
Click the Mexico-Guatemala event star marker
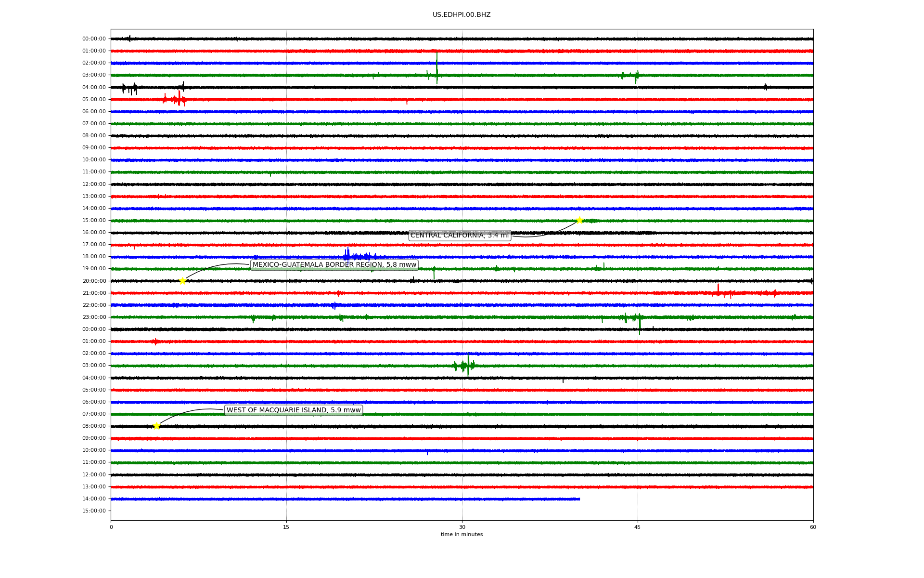click(182, 281)
